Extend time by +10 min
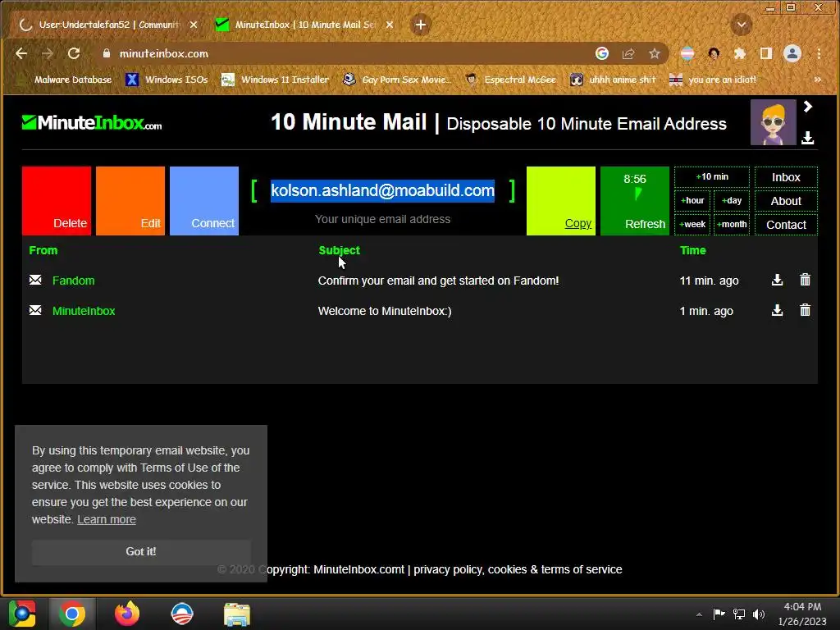 click(x=712, y=177)
